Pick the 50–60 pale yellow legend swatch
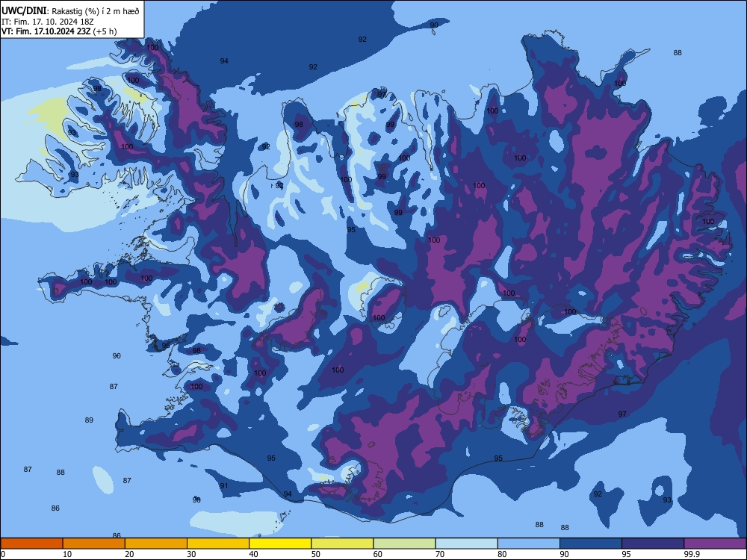 click(342, 544)
